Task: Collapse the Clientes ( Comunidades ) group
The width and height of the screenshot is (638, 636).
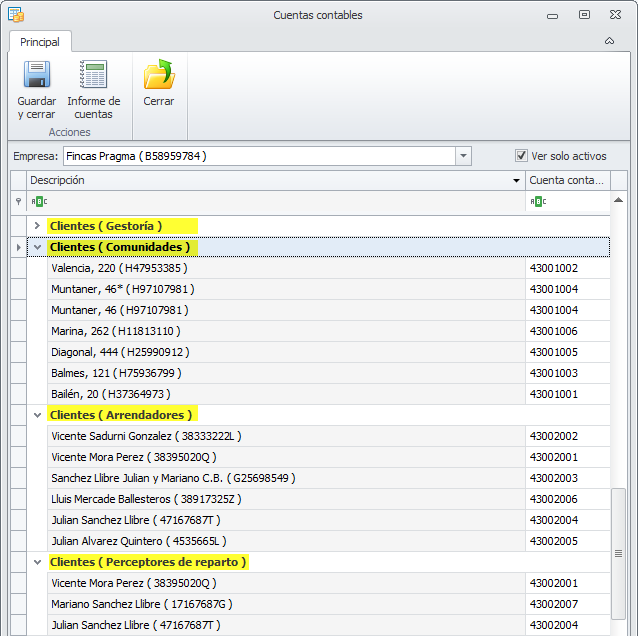Action: 38,247
